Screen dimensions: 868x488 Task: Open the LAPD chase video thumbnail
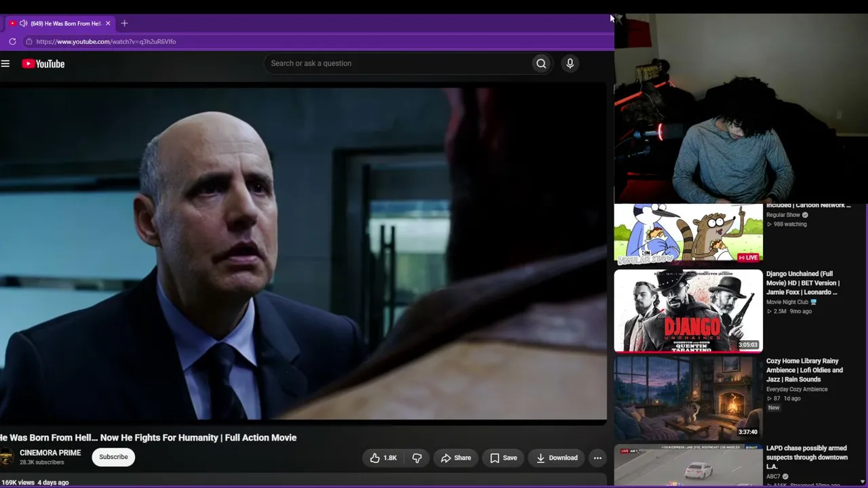(x=688, y=466)
